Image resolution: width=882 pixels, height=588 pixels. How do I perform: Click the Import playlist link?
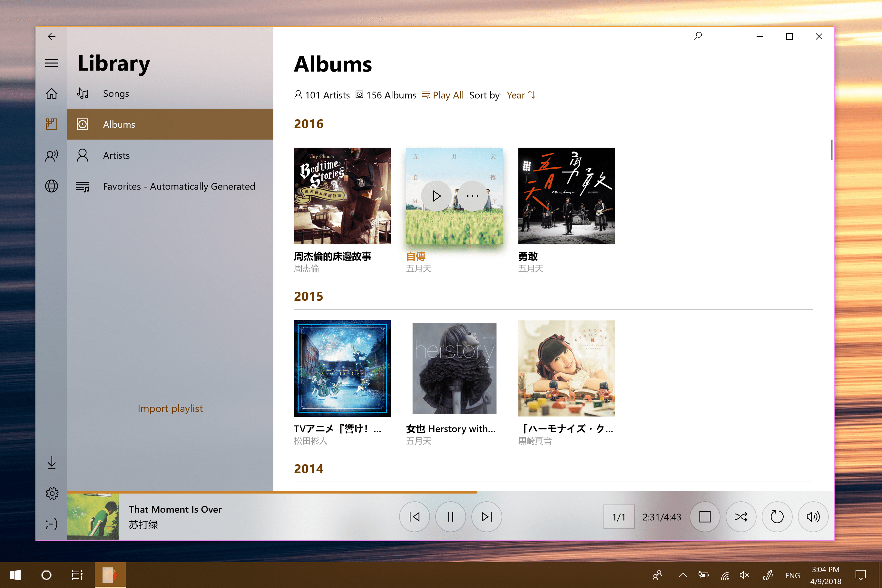pyautogui.click(x=170, y=408)
